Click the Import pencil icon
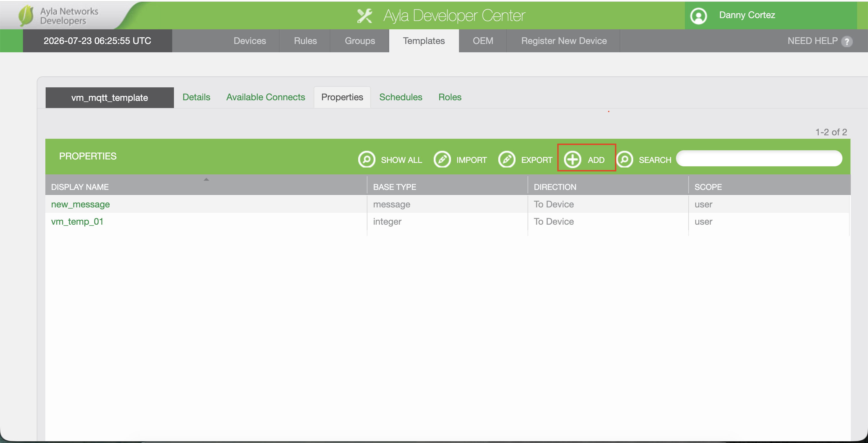 pos(442,159)
